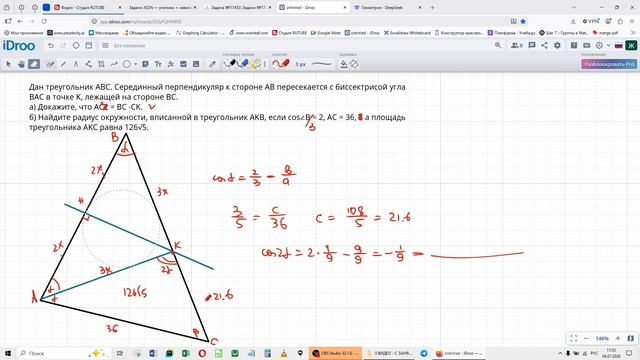Image resolution: width=640 pixels, height=360 pixels.
Task: Choose the black marker preset
Action: [230, 64]
